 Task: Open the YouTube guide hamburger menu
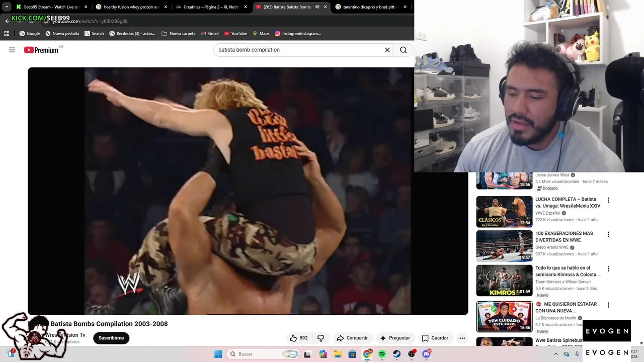(12, 50)
